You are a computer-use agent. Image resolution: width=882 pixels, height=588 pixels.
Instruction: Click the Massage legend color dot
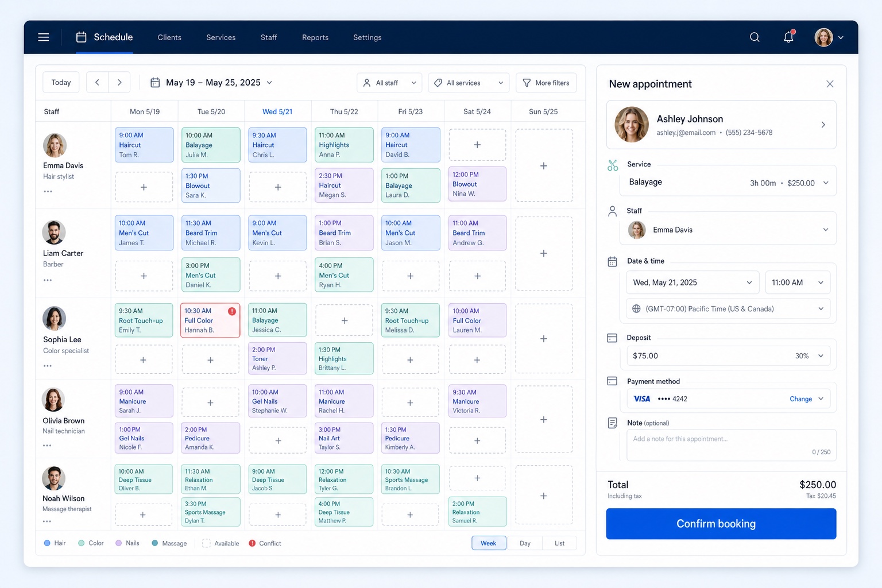coord(155,543)
